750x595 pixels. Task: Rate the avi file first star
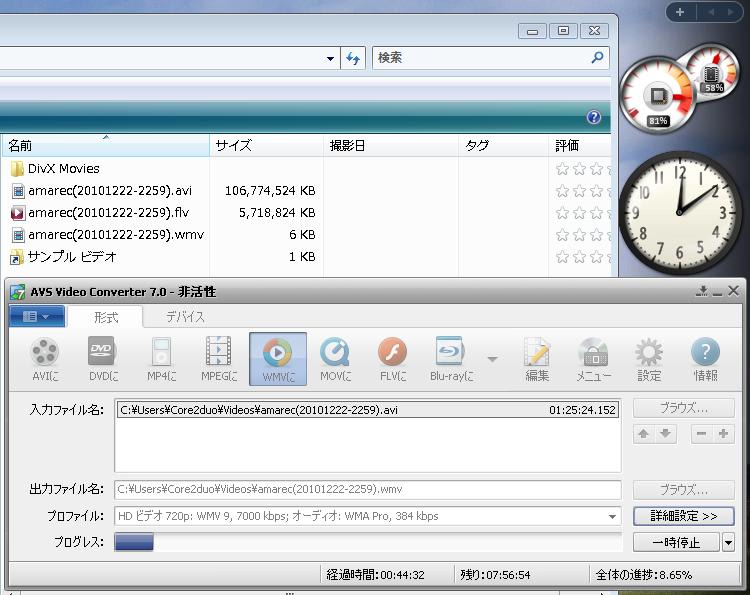pyautogui.click(x=562, y=191)
